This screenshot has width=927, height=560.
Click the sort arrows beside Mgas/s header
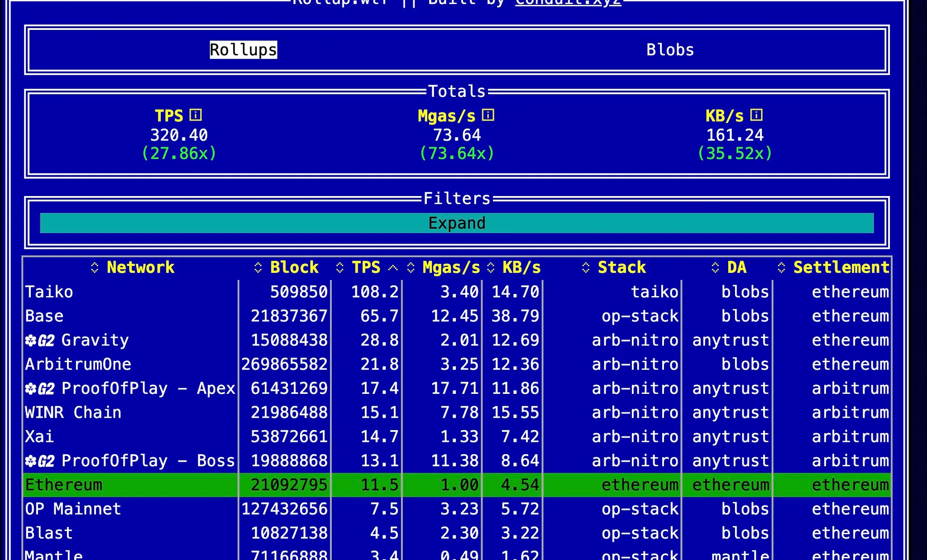(411, 268)
